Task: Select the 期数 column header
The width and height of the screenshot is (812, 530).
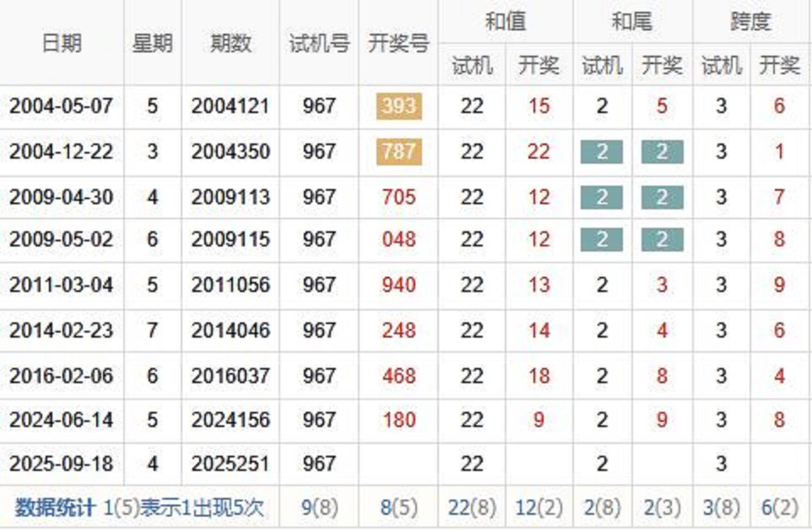Action: [x=231, y=43]
